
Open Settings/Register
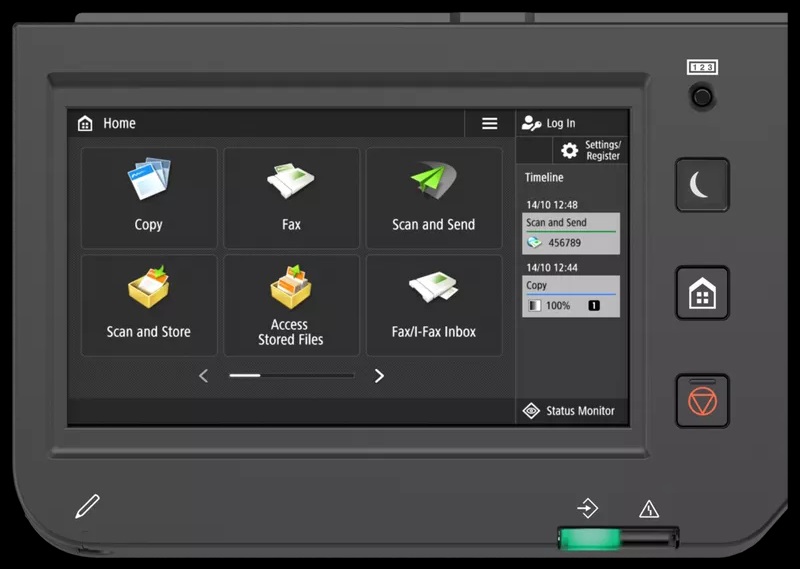pyautogui.click(x=590, y=151)
